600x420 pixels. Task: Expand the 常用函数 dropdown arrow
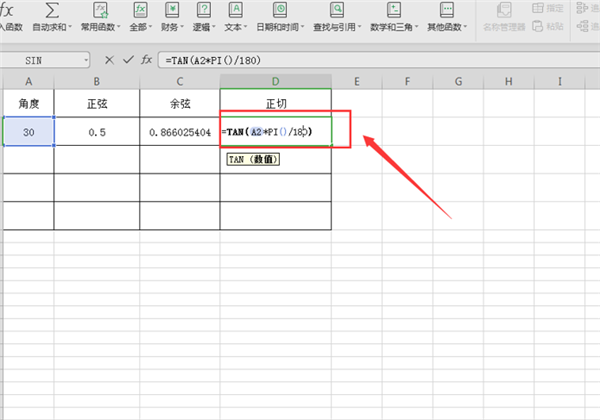tap(119, 27)
